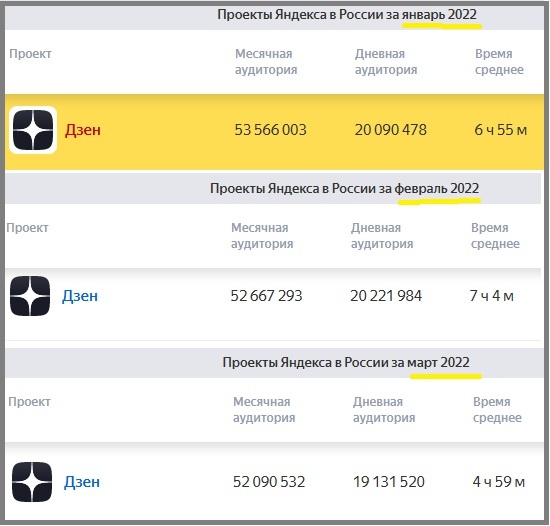Click the Дзен logo icon in January 2022 row

click(x=33, y=130)
